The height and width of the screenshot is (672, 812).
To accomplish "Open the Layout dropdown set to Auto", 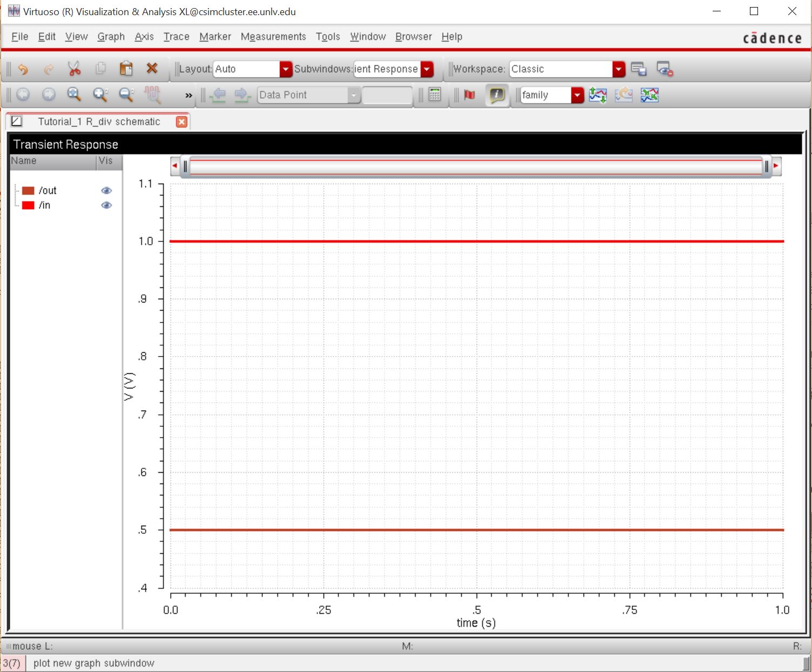I will (286, 69).
